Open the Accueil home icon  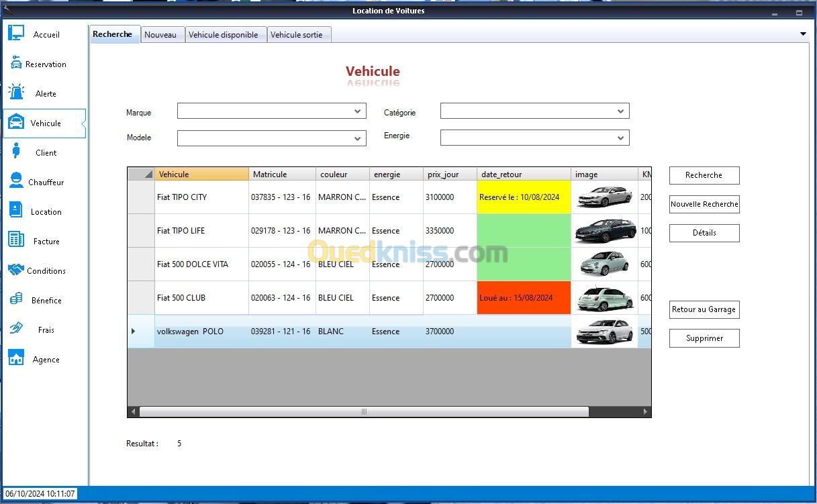coord(16,33)
